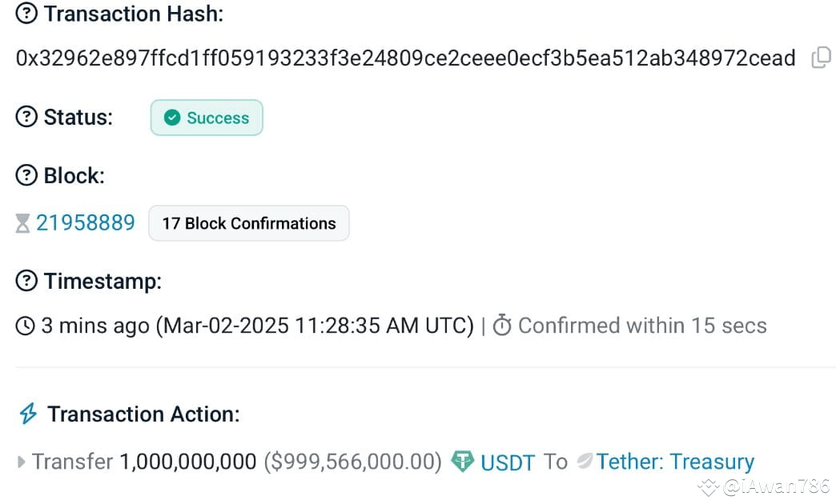Open the USDT token link
The image size is (836, 504).
point(508,462)
